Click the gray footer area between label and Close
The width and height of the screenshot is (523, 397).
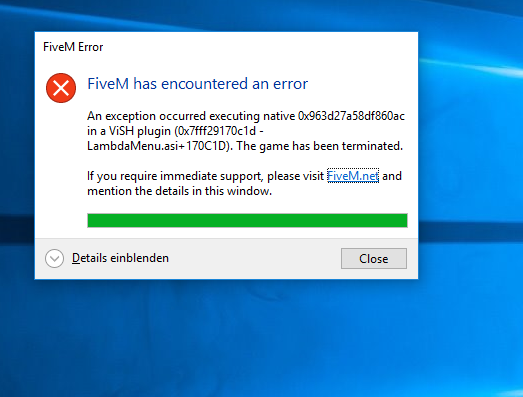coord(253,259)
